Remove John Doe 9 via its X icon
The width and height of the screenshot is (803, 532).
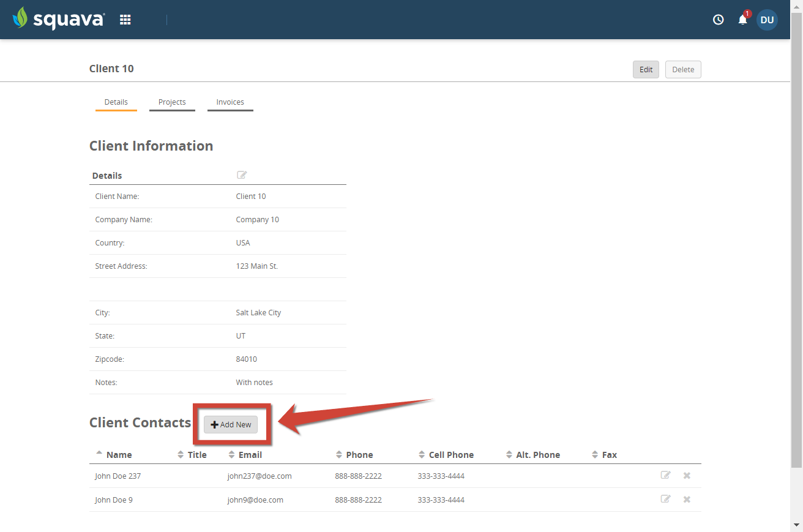(686, 499)
